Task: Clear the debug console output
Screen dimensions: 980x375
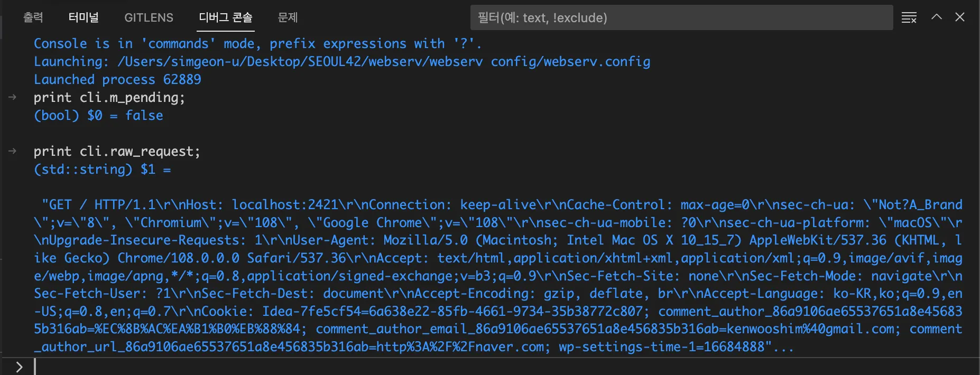Action: pyautogui.click(x=909, y=17)
